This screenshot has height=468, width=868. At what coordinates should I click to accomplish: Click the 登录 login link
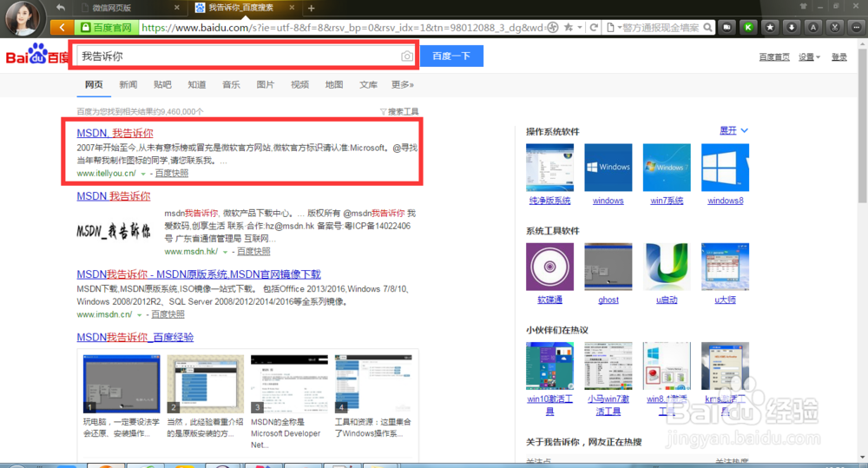pos(839,57)
